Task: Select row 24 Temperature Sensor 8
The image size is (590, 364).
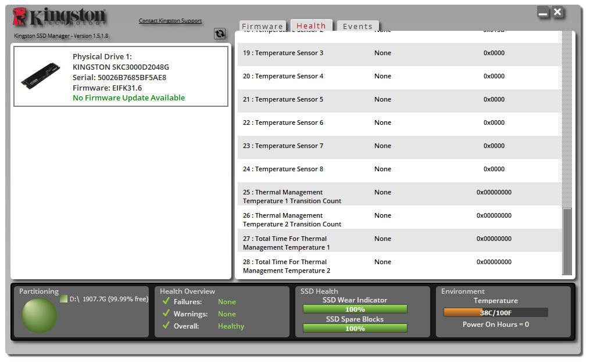Action: pos(399,170)
